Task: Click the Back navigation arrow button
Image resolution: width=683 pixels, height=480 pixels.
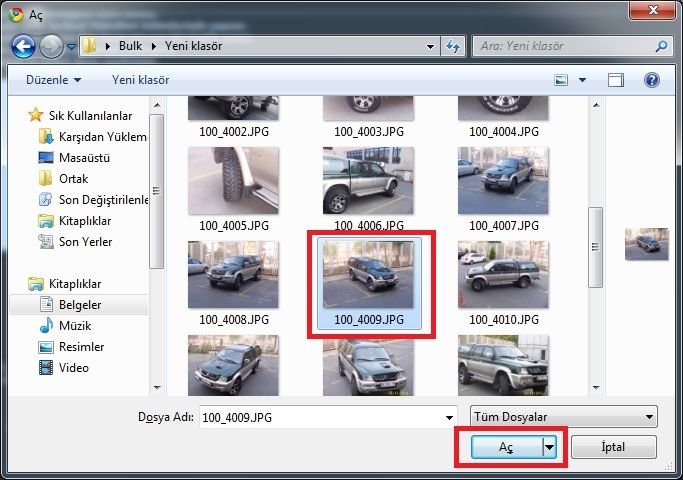Action: (24, 46)
